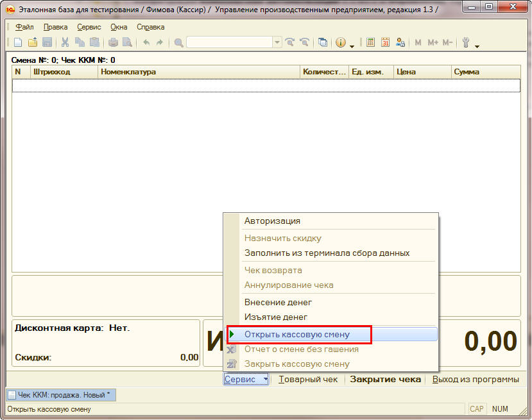The width and height of the screenshot is (532, 420).
Task: Click the N column header
Action: [x=21, y=72]
